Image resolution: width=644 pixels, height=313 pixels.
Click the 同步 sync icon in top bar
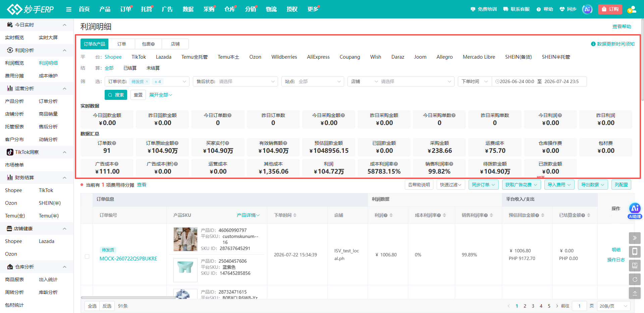(x=562, y=9)
